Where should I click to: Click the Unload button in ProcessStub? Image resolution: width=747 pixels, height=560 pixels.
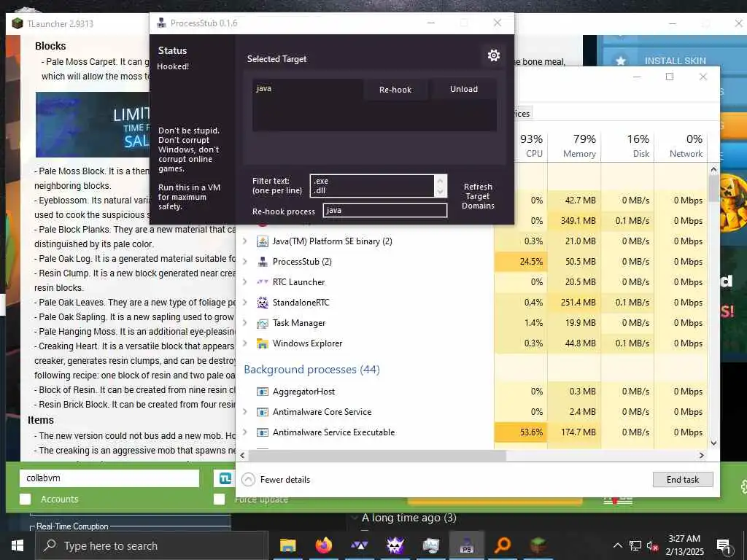coord(464,89)
